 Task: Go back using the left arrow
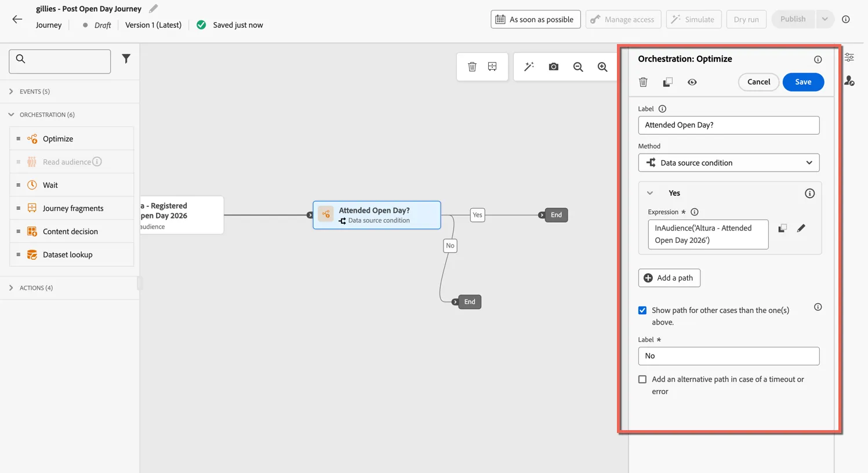click(17, 19)
